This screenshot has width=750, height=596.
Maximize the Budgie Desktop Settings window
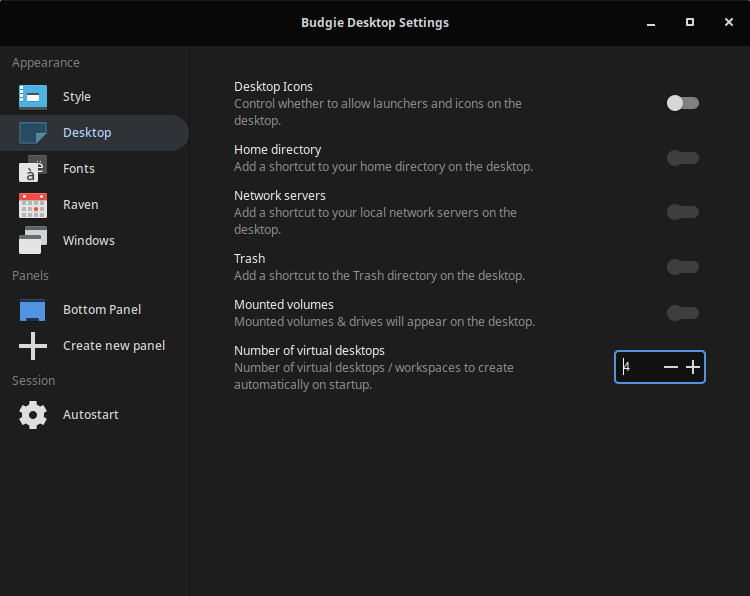pyautogui.click(x=690, y=22)
